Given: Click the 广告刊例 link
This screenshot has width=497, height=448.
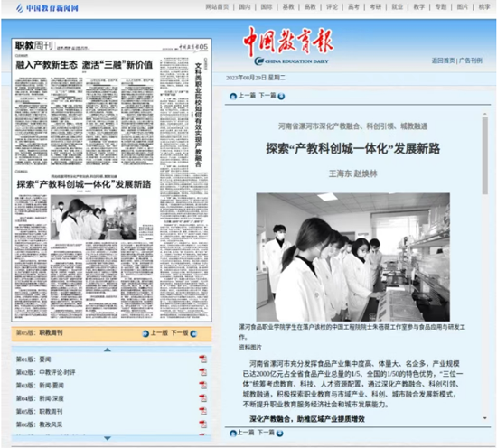Looking at the screenshot, I should 471,61.
